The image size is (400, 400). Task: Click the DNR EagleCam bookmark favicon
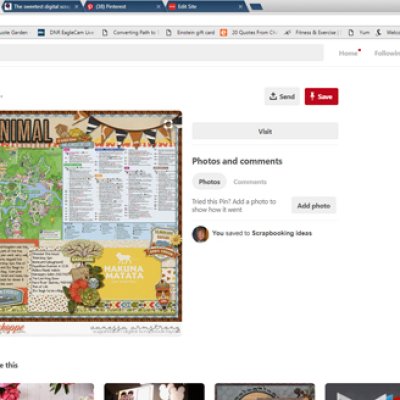pyautogui.click(x=41, y=33)
